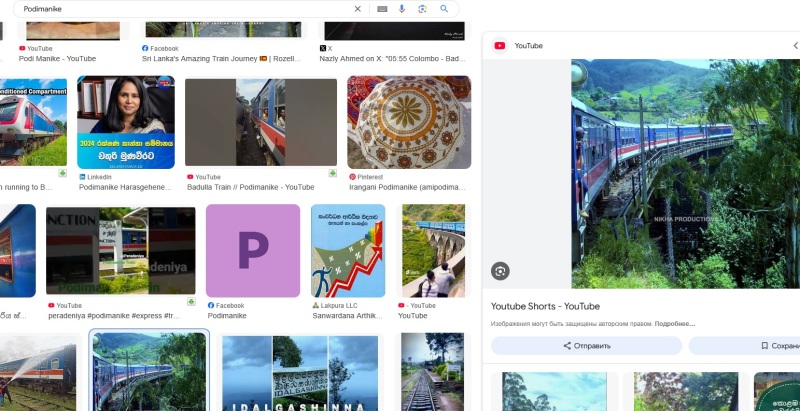
Task: Open peradeniya #podimanike #express YouTube result
Action: (x=120, y=251)
